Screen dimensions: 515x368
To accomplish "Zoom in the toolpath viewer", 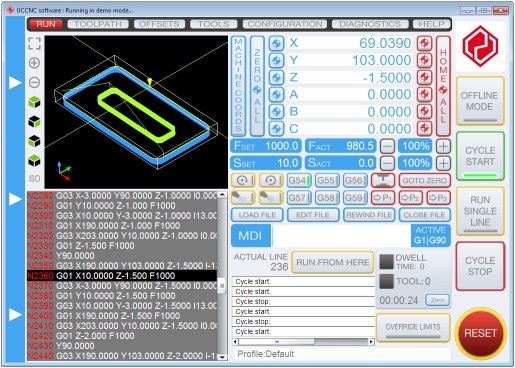I will (x=34, y=63).
